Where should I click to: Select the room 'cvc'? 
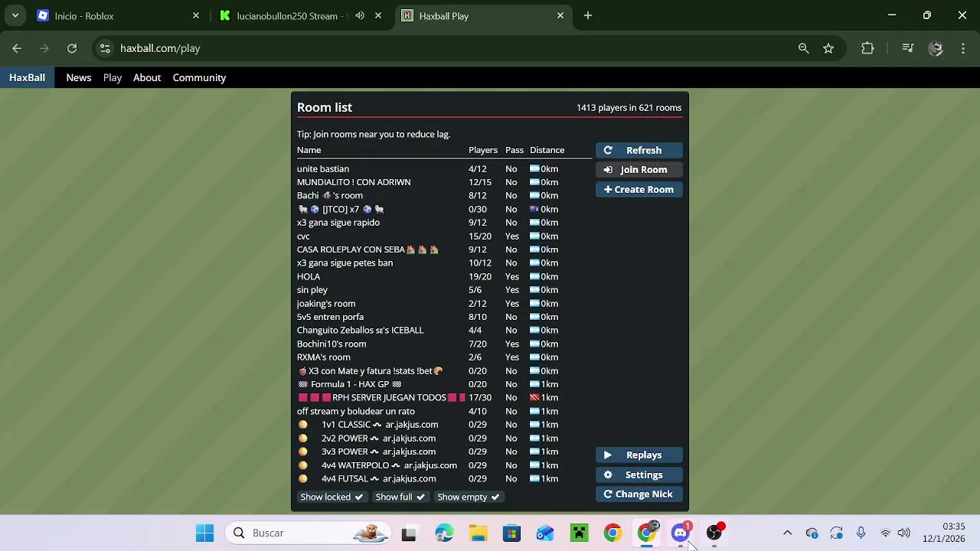click(x=444, y=236)
